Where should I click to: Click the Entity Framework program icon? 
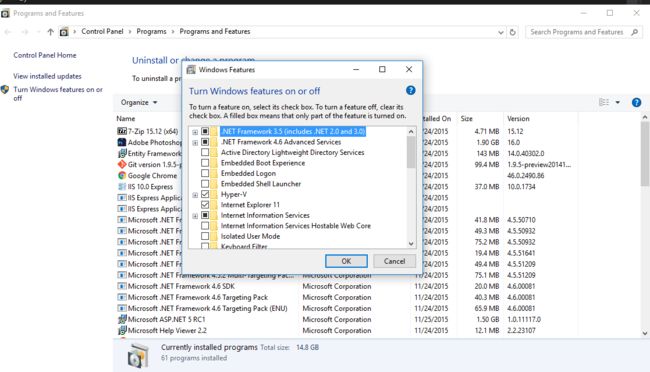tap(122, 153)
